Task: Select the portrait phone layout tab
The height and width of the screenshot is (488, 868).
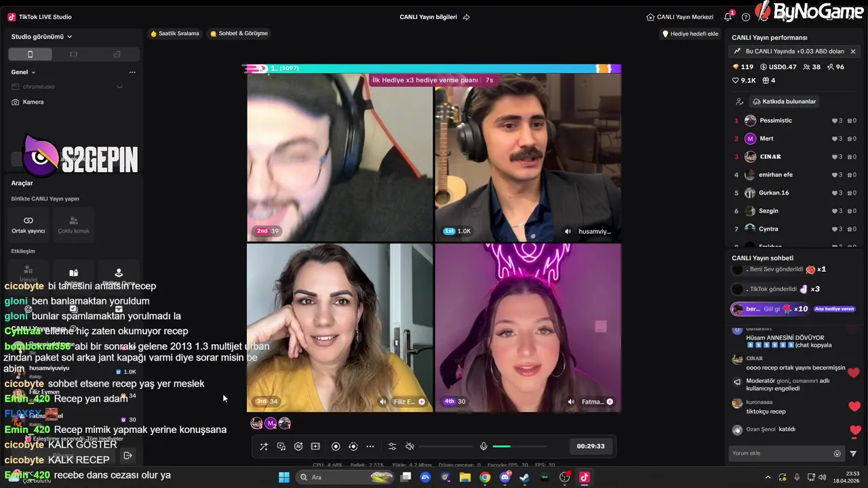Action: 30,54
